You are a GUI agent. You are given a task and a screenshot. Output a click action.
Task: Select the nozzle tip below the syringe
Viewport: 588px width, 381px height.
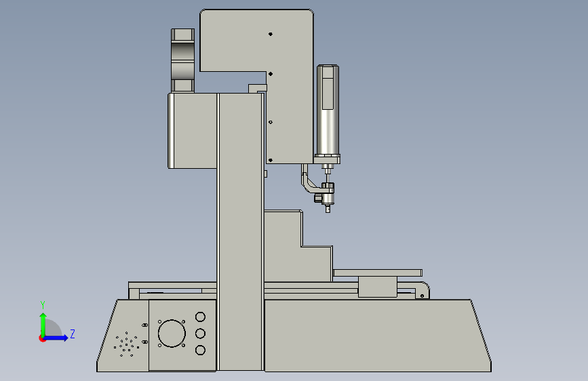(x=328, y=209)
